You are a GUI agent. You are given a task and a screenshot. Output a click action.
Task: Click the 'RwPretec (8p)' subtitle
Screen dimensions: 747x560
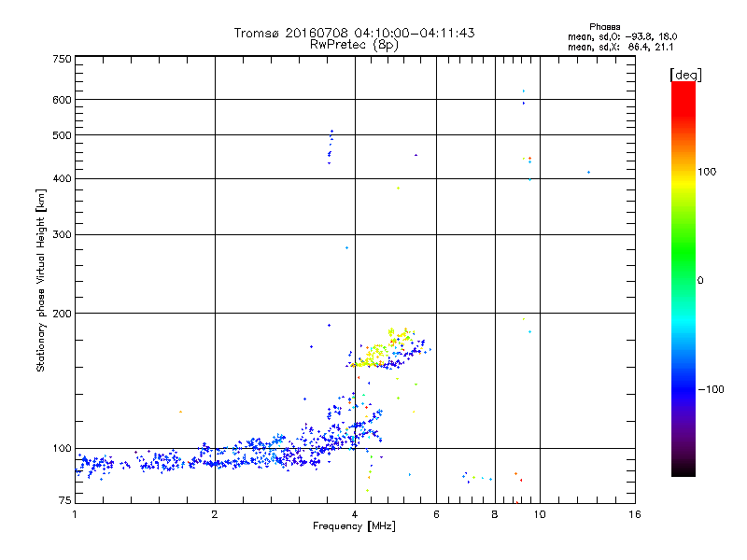click(354, 45)
